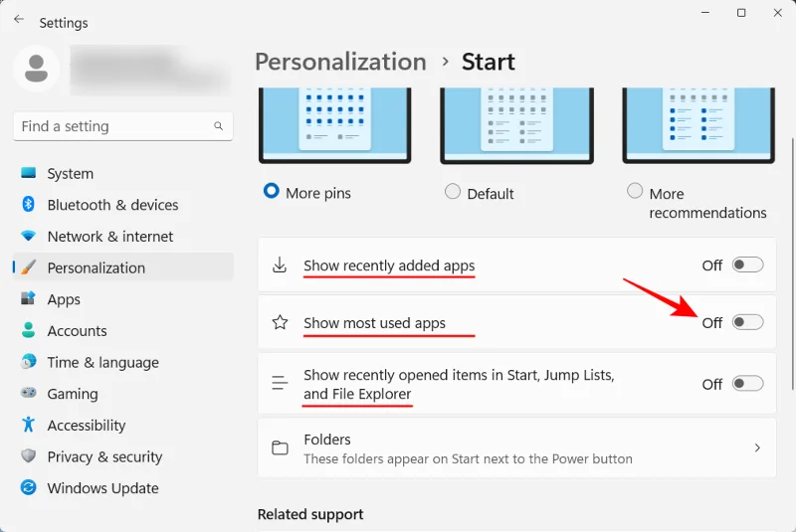Click the search magnifier icon
The image size is (796, 532).
218,125
